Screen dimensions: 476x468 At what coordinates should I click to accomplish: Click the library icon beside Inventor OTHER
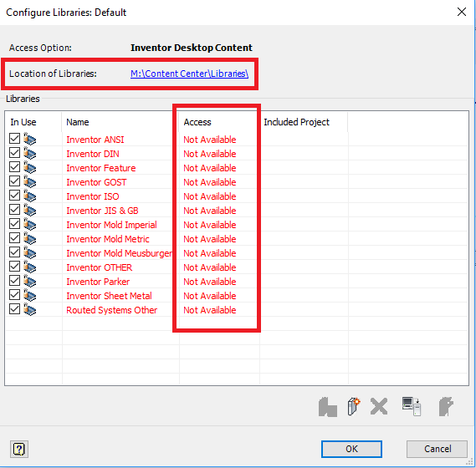point(30,267)
